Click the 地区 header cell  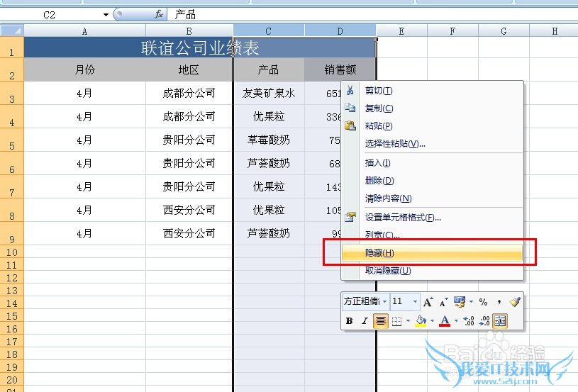189,69
